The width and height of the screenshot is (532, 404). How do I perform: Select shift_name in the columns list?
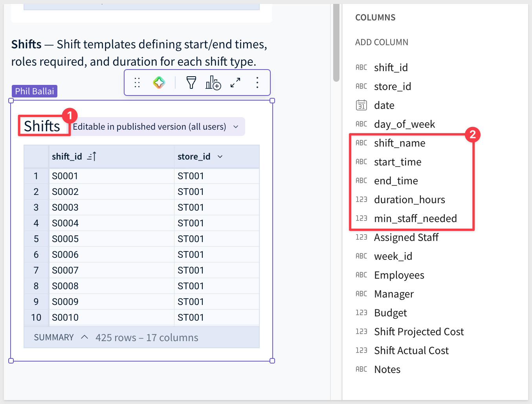pos(400,143)
